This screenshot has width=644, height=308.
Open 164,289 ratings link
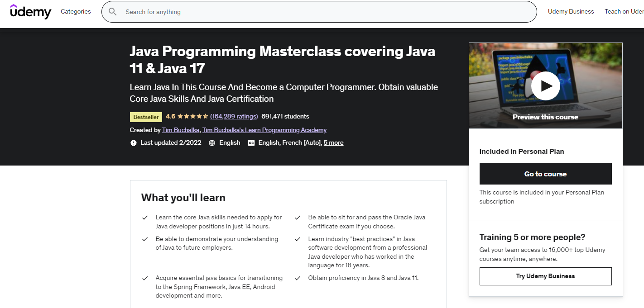tap(234, 116)
